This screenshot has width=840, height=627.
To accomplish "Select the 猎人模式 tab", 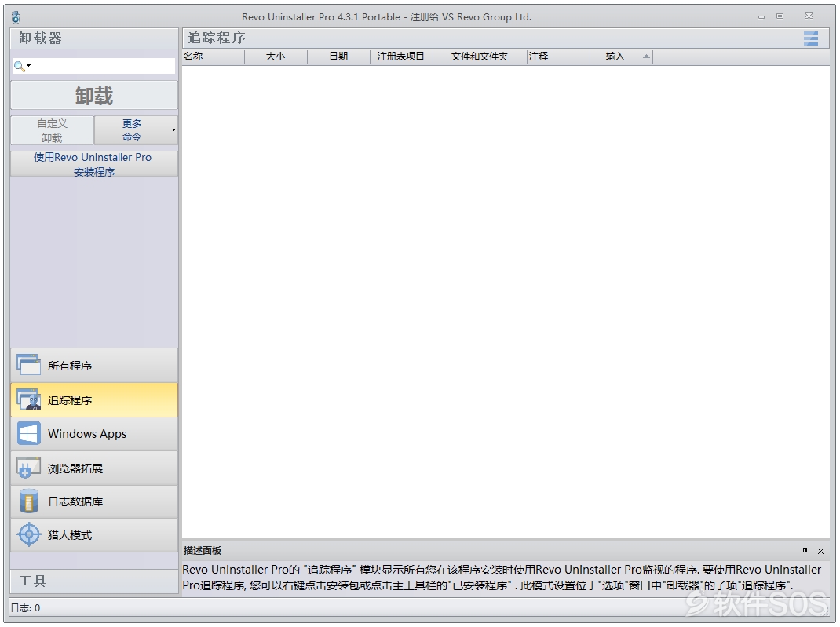I will pyautogui.click(x=94, y=535).
